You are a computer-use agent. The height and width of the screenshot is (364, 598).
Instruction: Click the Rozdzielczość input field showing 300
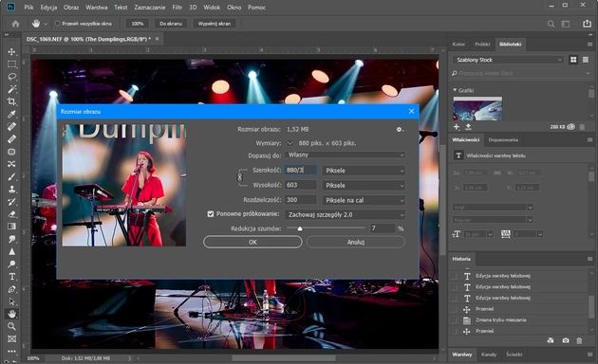click(301, 200)
